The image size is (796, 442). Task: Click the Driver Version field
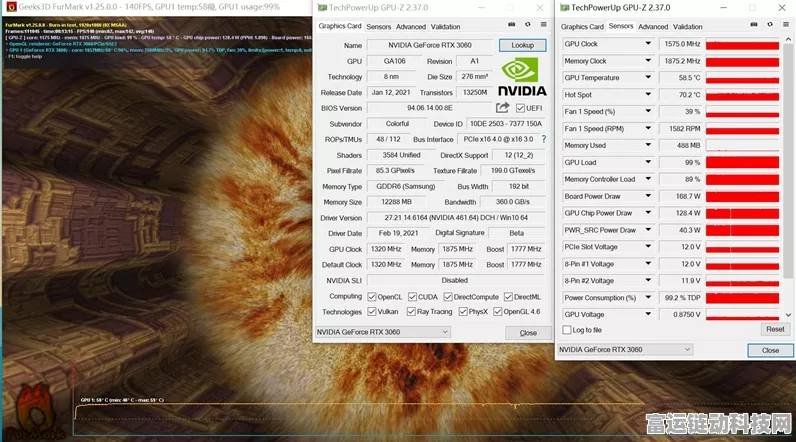click(x=456, y=218)
